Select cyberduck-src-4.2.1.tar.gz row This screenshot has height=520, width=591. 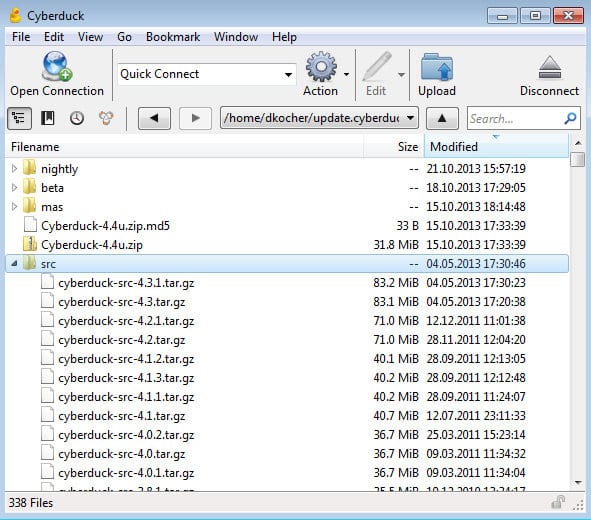pyautogui.click(x=287, y=321)
